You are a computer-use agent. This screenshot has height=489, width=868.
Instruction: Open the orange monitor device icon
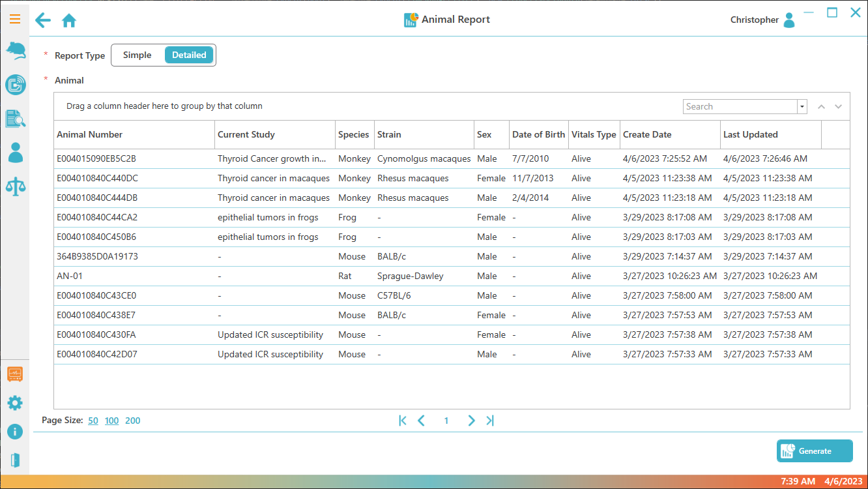click(x=15, y=374)
